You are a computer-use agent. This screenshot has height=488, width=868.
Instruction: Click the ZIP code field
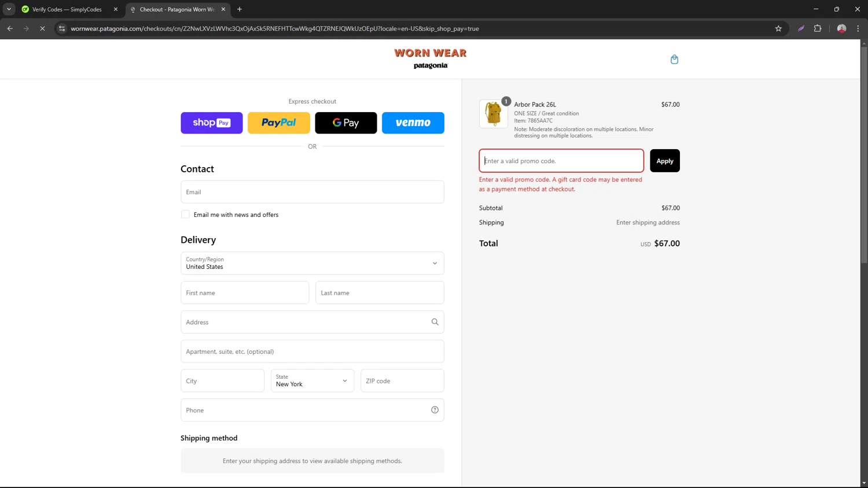click(402, 381)
